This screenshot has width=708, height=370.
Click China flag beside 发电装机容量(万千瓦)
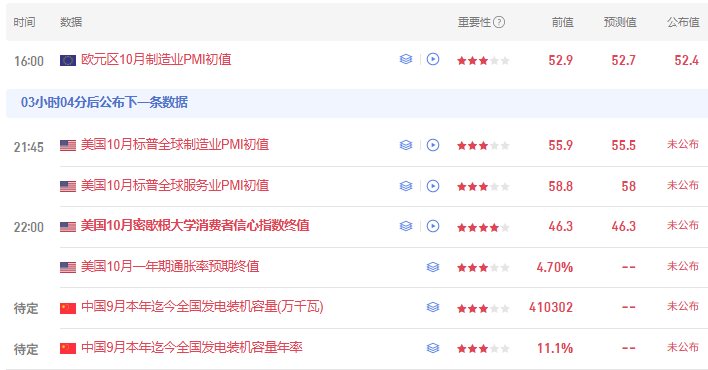tap(68, 308)
